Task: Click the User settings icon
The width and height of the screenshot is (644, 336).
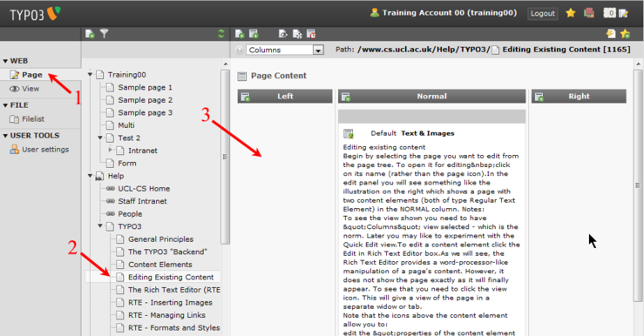Action: point(14,150)
